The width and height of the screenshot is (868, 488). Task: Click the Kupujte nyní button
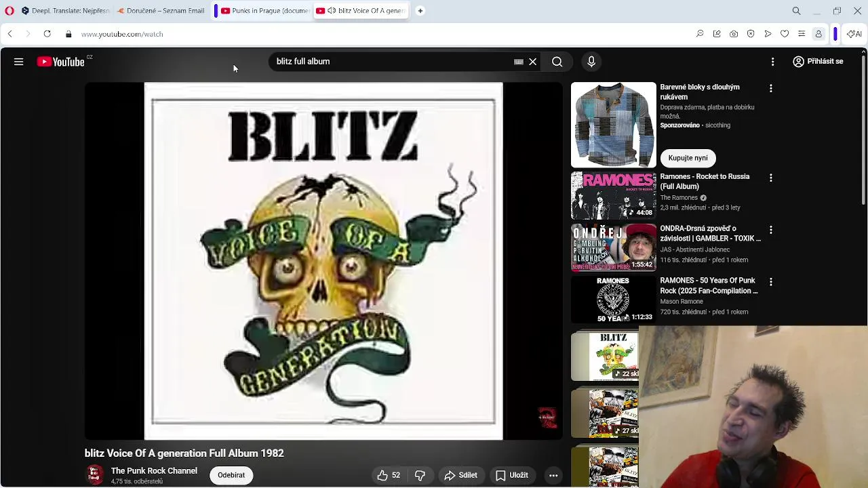tap(688, 158)
